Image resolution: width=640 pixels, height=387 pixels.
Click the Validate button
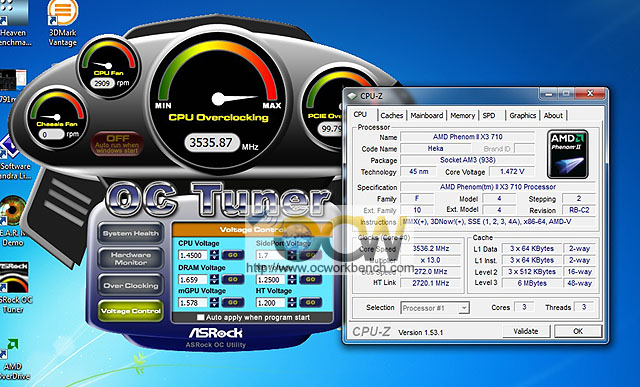coord(526,331)
